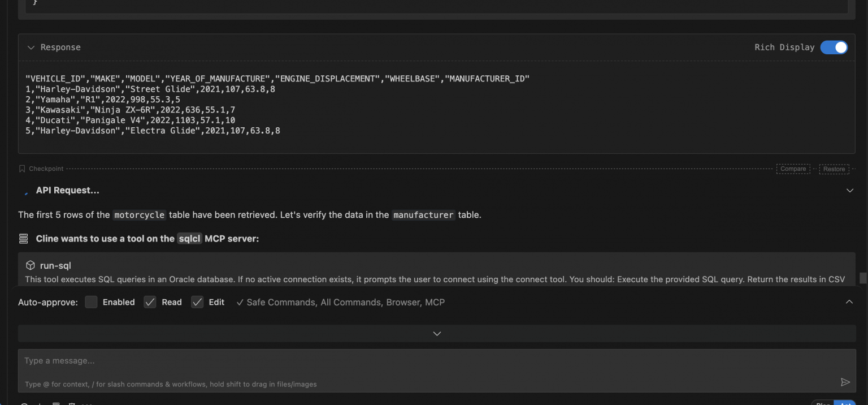This screenshot has width=868, height=405.
Task: Select the Act mode tab
Action: pos(845,403)
